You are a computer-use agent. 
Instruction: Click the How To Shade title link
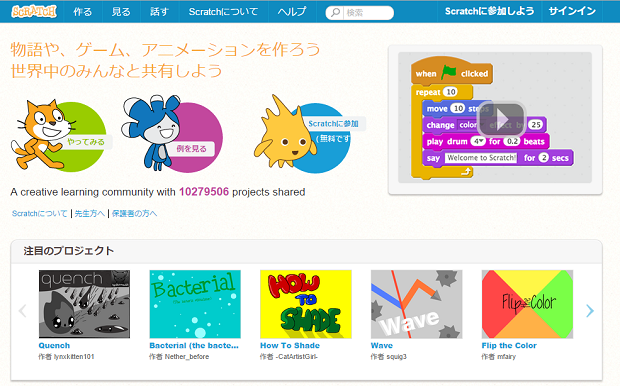[x=290, y=346]
